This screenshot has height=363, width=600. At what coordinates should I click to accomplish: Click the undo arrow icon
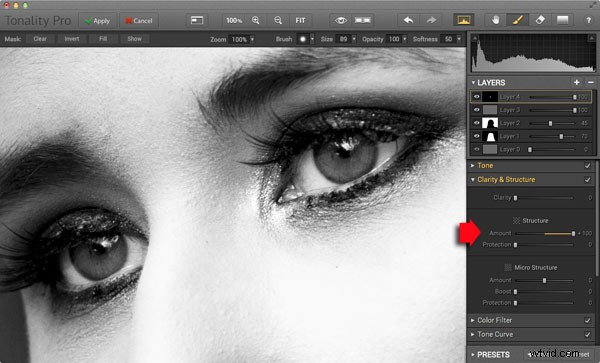pos(408,20)
